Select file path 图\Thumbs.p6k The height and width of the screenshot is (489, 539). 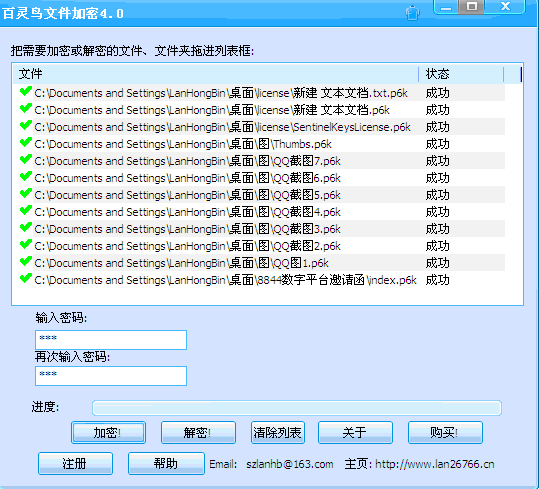183,144
